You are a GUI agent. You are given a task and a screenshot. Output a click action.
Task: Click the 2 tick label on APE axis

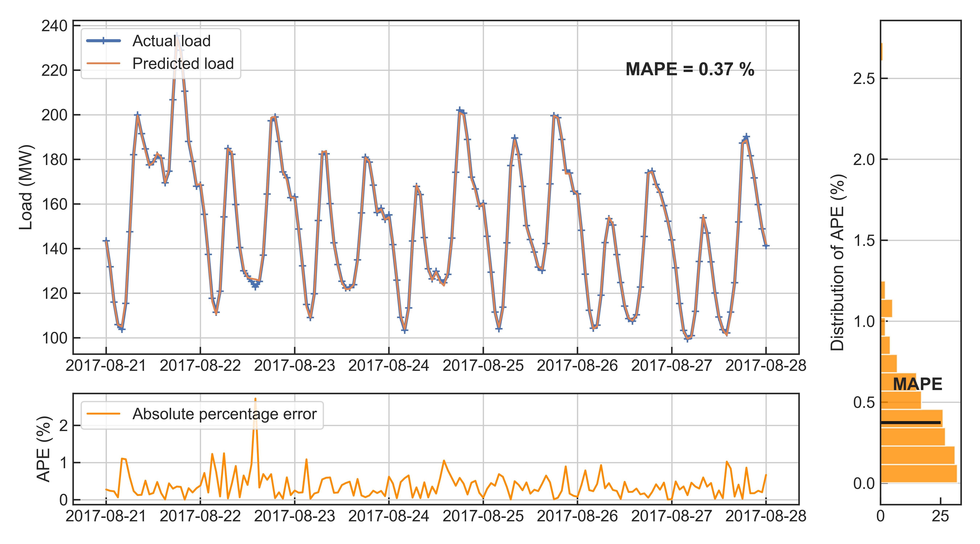tap(63, 425)
